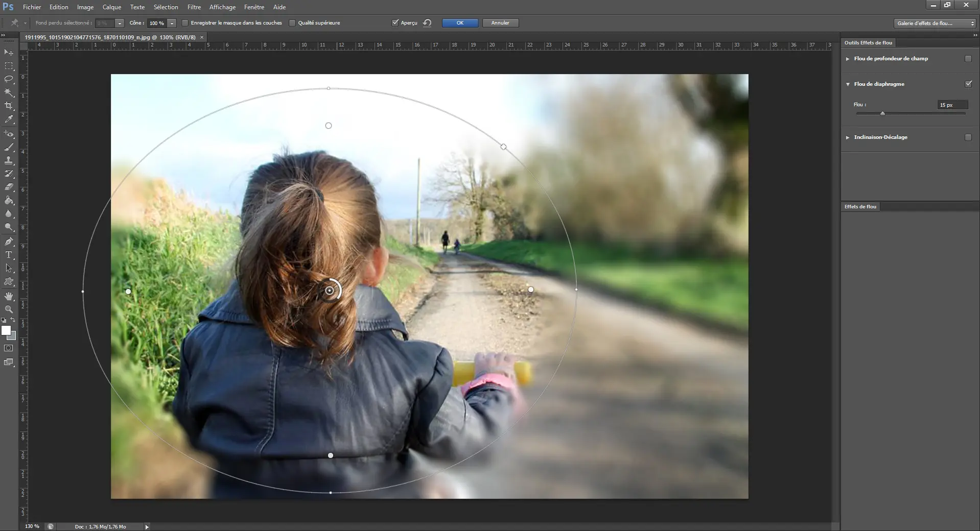This screenshot has height=531, width=980.
Task: Select the Crop tool
Action: click(x=9, y=106)
